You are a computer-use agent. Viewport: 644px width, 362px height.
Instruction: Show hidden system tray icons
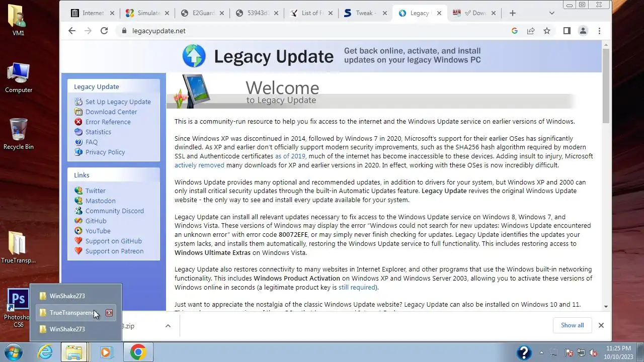click(x=541, y=352)
